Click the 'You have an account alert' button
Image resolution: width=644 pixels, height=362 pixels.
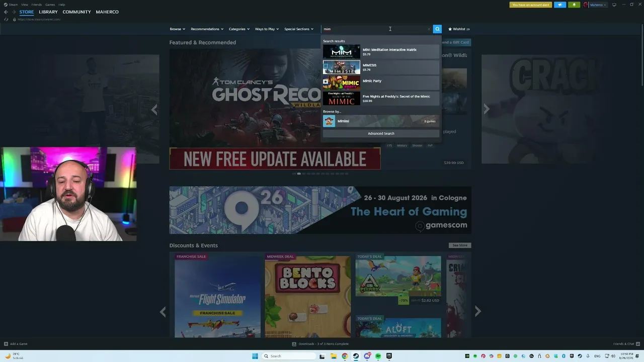[531, 5]
